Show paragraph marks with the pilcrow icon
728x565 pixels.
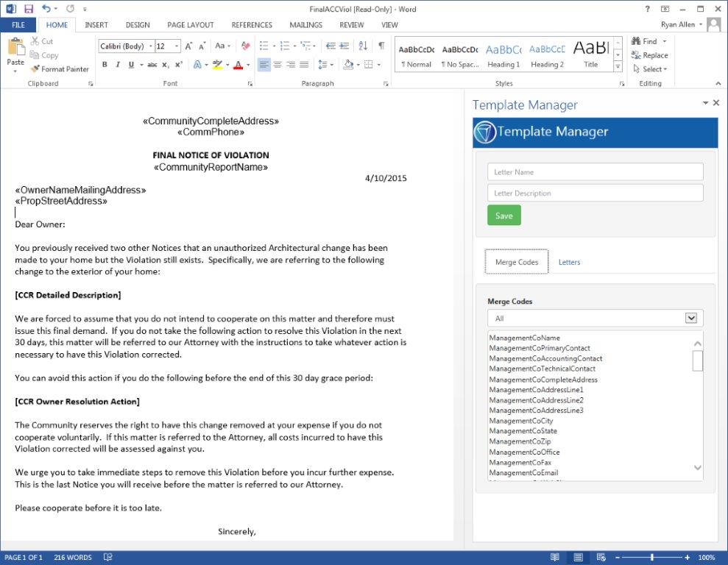click(381, 46)
